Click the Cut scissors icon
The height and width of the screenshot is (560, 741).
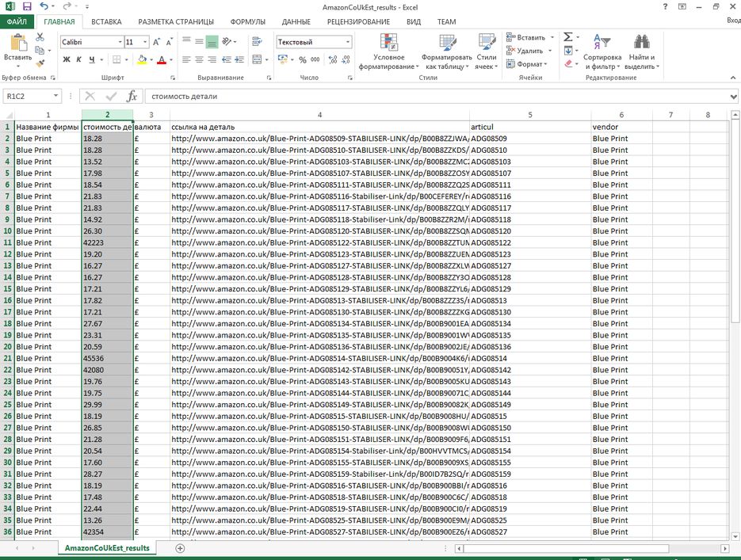coord(40,37)
